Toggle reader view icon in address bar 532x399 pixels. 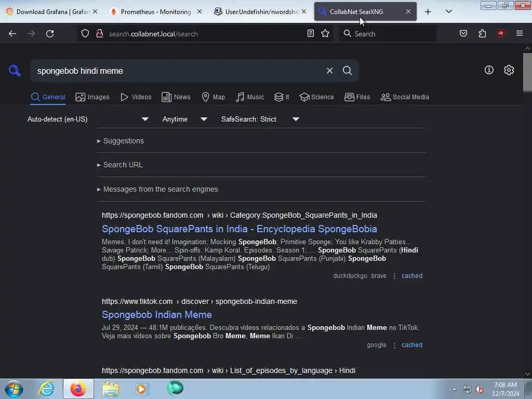[311, 33]
